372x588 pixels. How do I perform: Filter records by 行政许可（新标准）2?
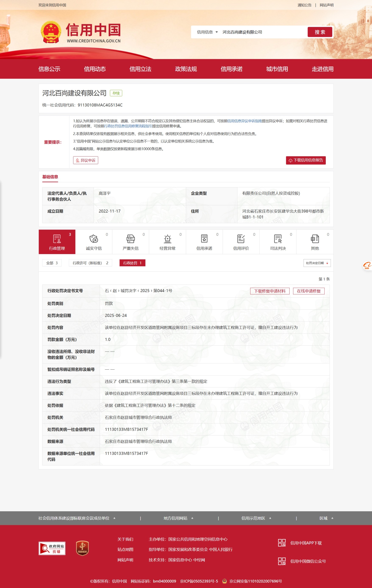[x=90, y=263]
